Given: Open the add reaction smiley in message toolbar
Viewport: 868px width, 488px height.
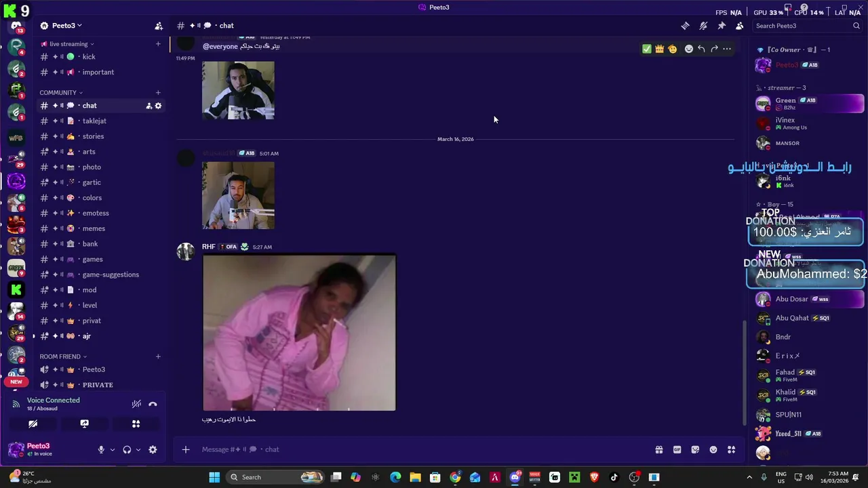Looking at the screenshot, I should (688, 49).
